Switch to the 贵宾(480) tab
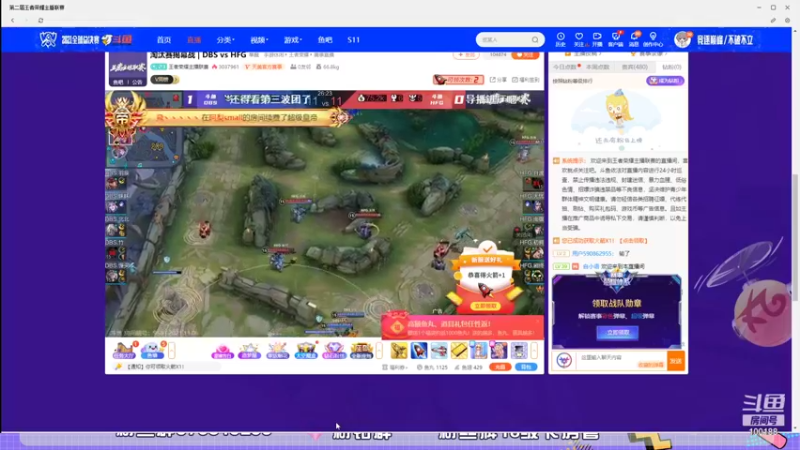The height and width of the screenshot is (450, 800). (634, 67)
